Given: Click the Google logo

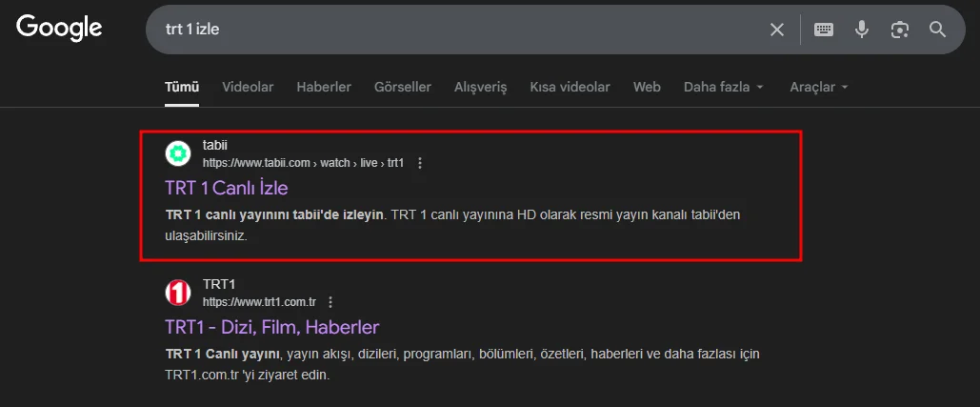Looking at the screenshot, I should point(59,29).
